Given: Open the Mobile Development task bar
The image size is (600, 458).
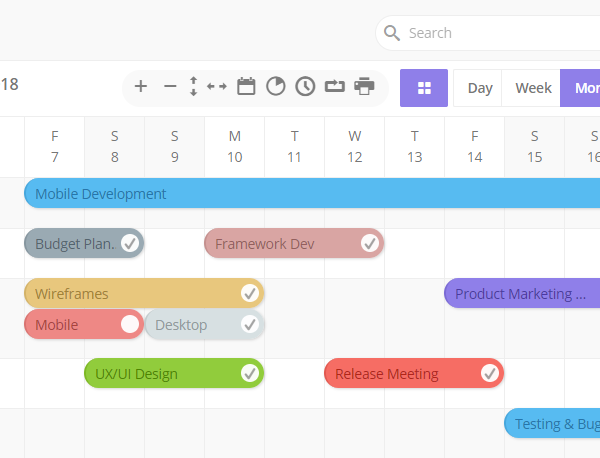Looking at the screenshot, I should pyautogui.click(x=300, y=194).
